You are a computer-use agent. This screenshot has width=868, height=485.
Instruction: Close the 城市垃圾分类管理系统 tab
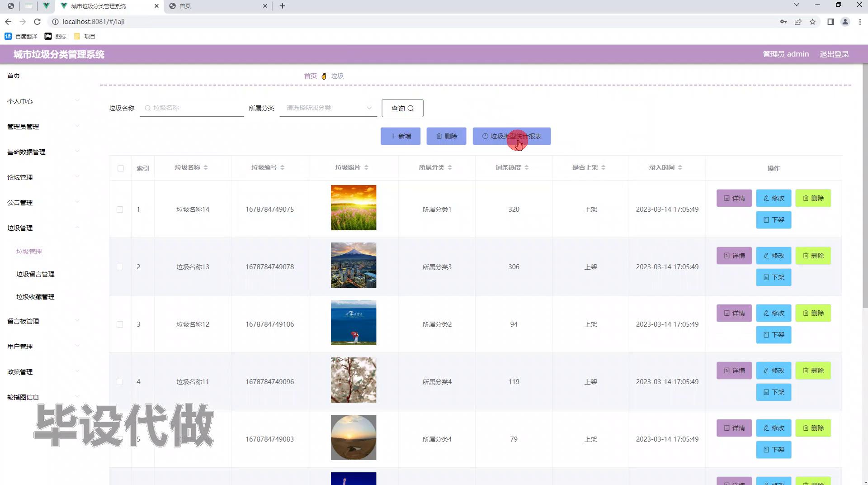pyautogui.click(x=156, y=6)
